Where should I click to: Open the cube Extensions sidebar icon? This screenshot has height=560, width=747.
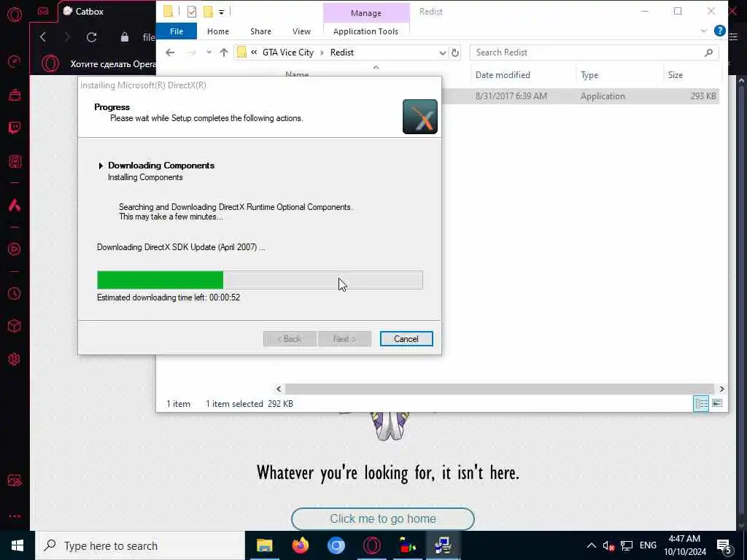click(15, 326)
